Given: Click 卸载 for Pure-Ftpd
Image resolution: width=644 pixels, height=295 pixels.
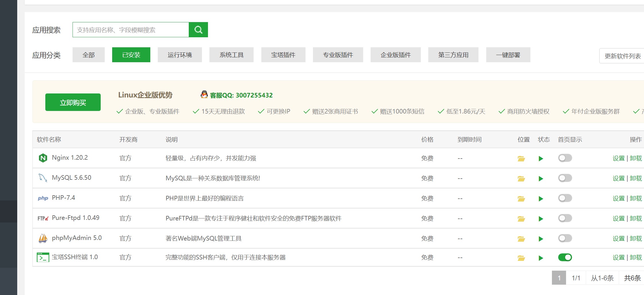Looking at the screenshot, I should (636, 218).
